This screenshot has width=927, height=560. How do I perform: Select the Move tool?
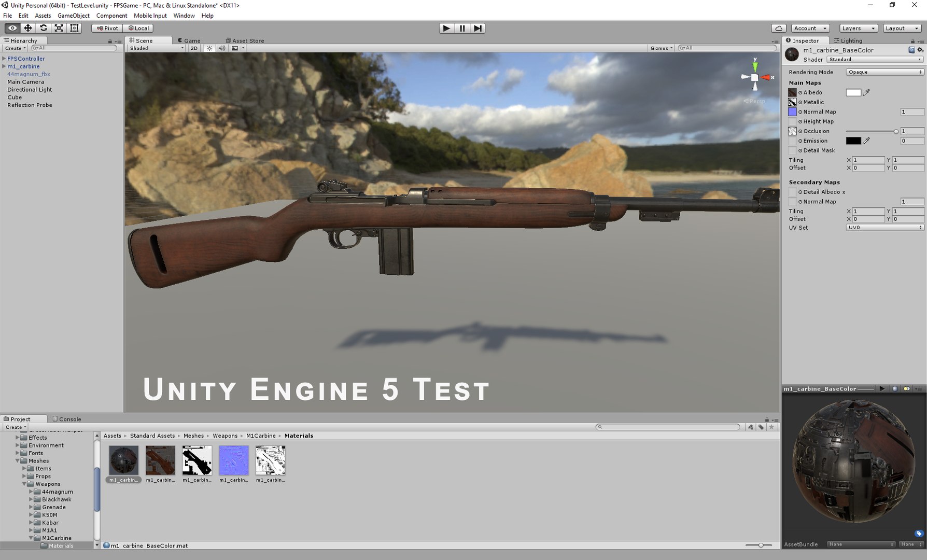tap(28, 28)
